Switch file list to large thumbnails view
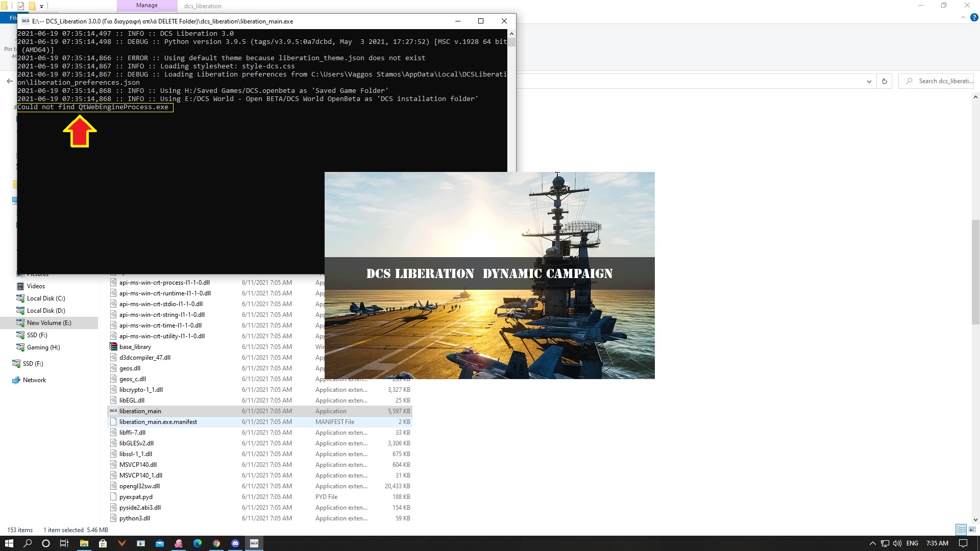This screenshot has height=551, width=980. coord(972,530)
